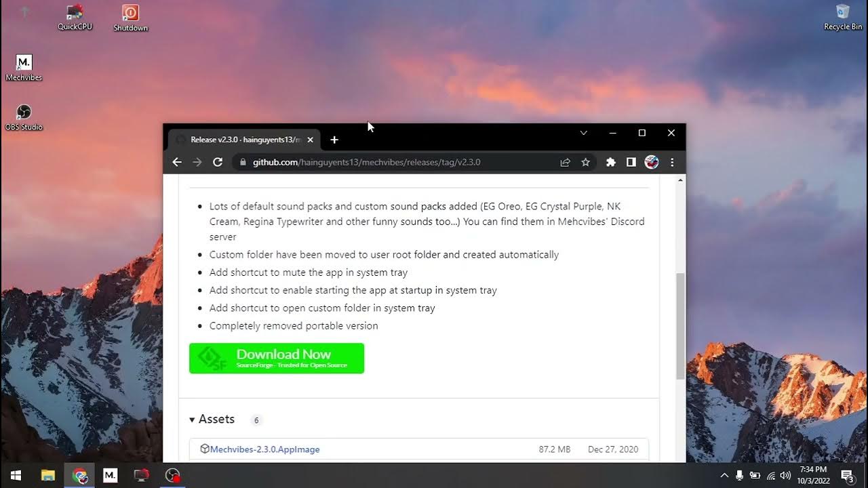Click the Download Now SourceForge banner

(277, 358)
